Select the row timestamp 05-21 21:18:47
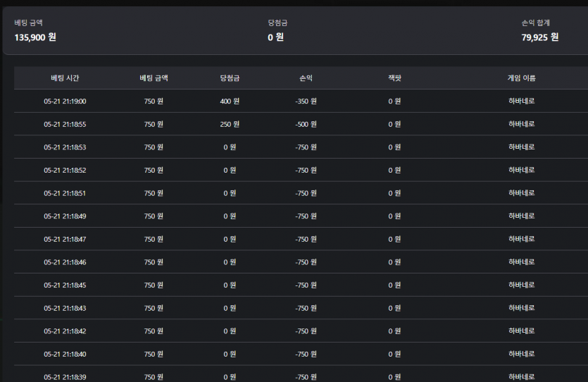588x382 pixels. point(65,239)
